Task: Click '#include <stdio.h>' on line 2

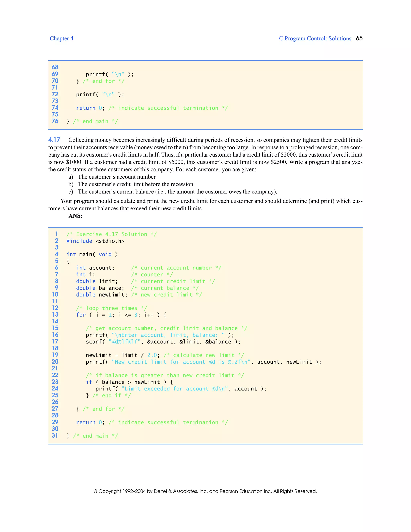Action: click(95, 241)
